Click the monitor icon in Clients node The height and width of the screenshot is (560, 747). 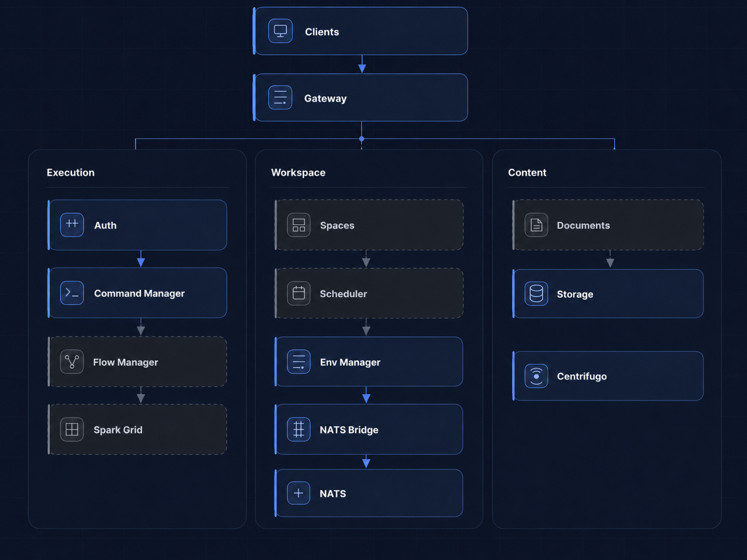pyautogui.click(x=280, y=31)
